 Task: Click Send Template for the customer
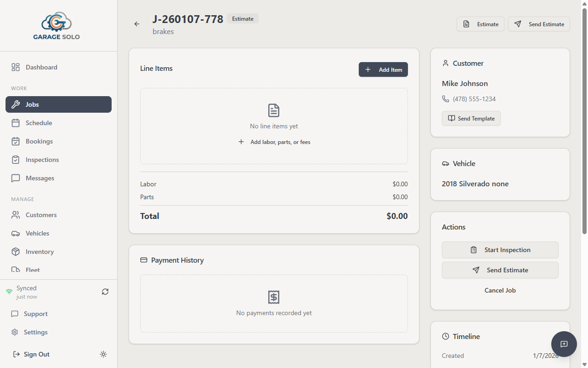[x=471, y=118]
